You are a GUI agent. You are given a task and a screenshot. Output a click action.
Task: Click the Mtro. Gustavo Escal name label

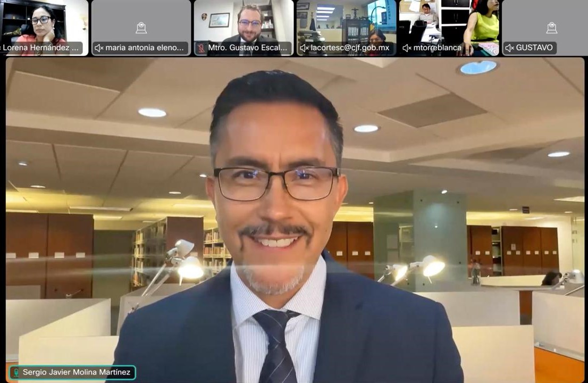(x=248, y=48)
